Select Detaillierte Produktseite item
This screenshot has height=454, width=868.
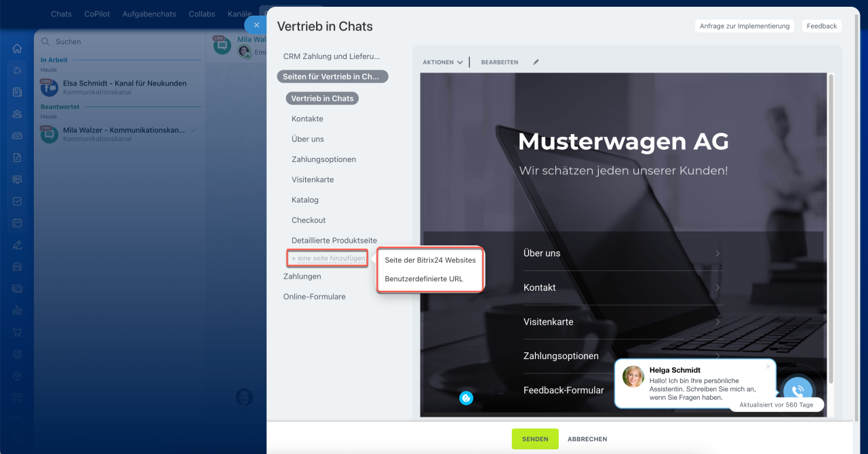coord(334,241)
